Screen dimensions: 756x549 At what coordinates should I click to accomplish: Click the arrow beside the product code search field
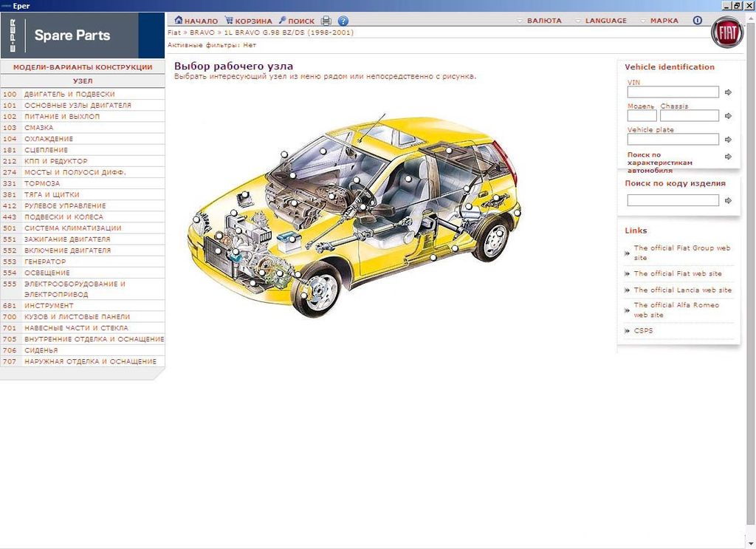tap(728, 200)
